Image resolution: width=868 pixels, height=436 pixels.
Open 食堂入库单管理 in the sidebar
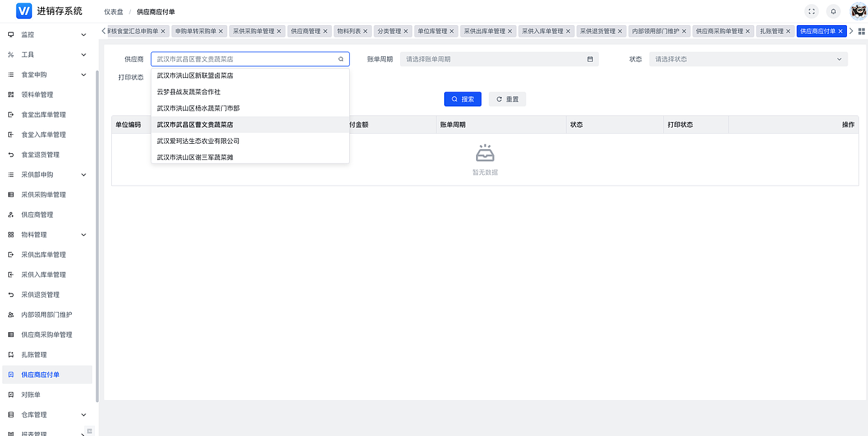(x=46, y=135)
